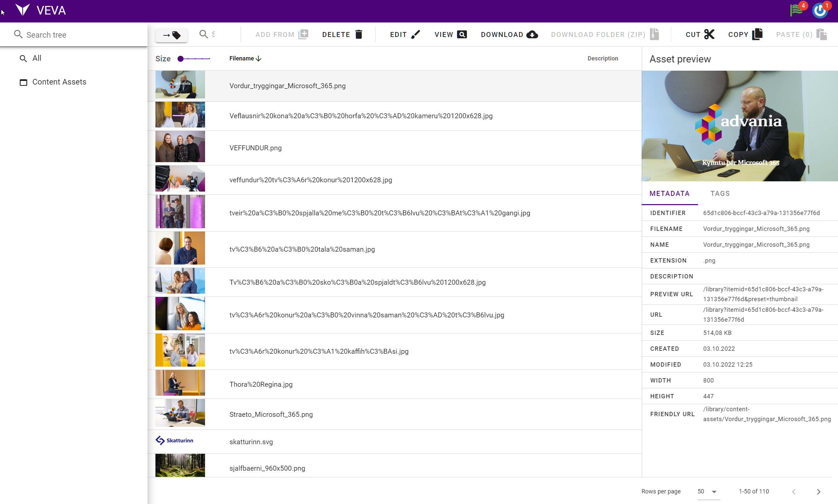838x504 pixels.
Task: Select the METADATA tab
Action: tap(669, 194)
